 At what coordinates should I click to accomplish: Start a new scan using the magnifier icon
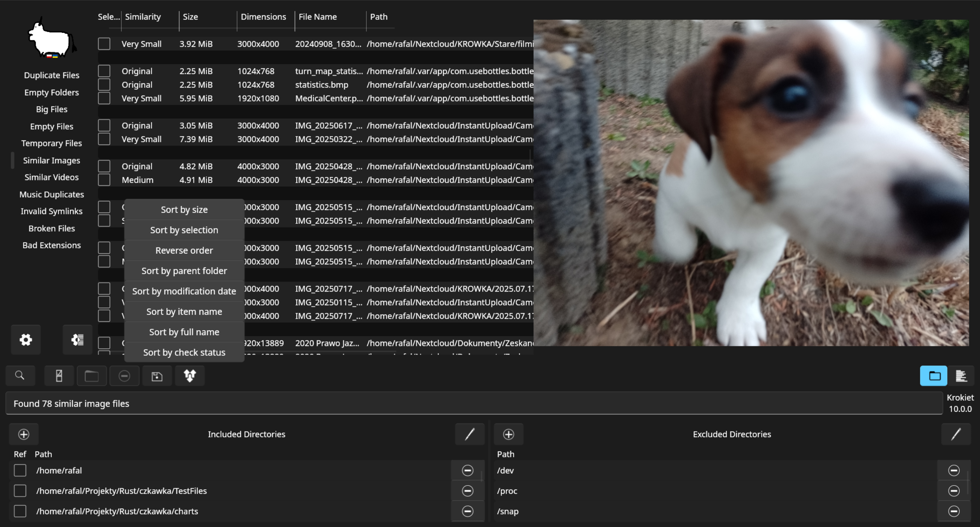pos(20,375)
